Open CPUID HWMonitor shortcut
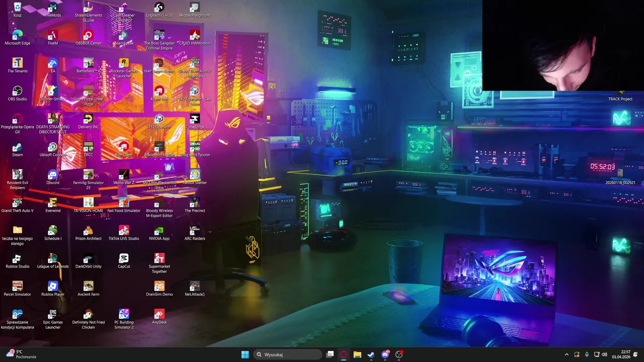 (x=195, y=38)
